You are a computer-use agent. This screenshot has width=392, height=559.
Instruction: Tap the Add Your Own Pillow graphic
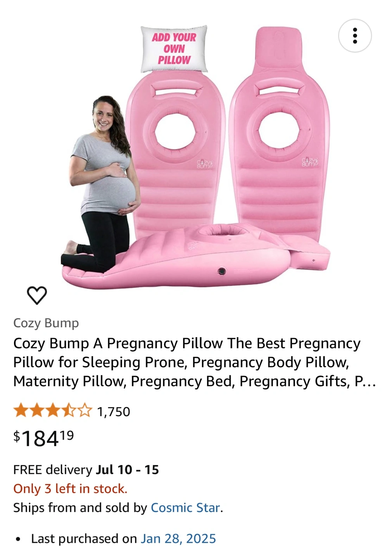pyautogui.click(x=174, y=49)
